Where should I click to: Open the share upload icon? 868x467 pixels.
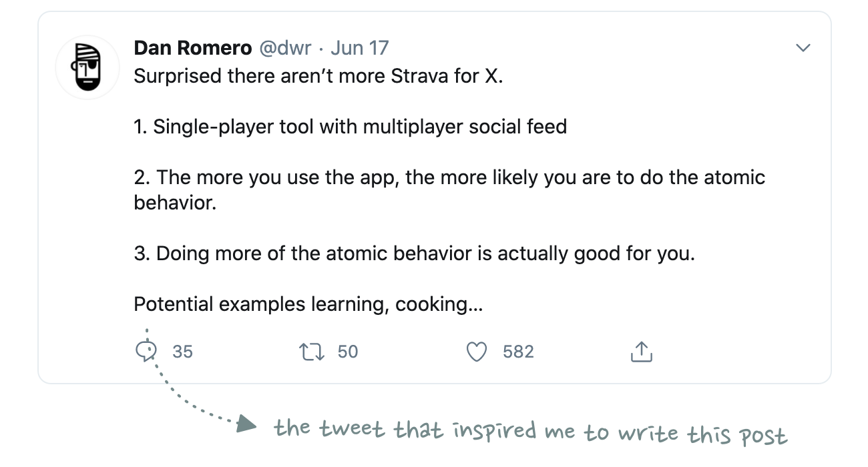point(641,352)
